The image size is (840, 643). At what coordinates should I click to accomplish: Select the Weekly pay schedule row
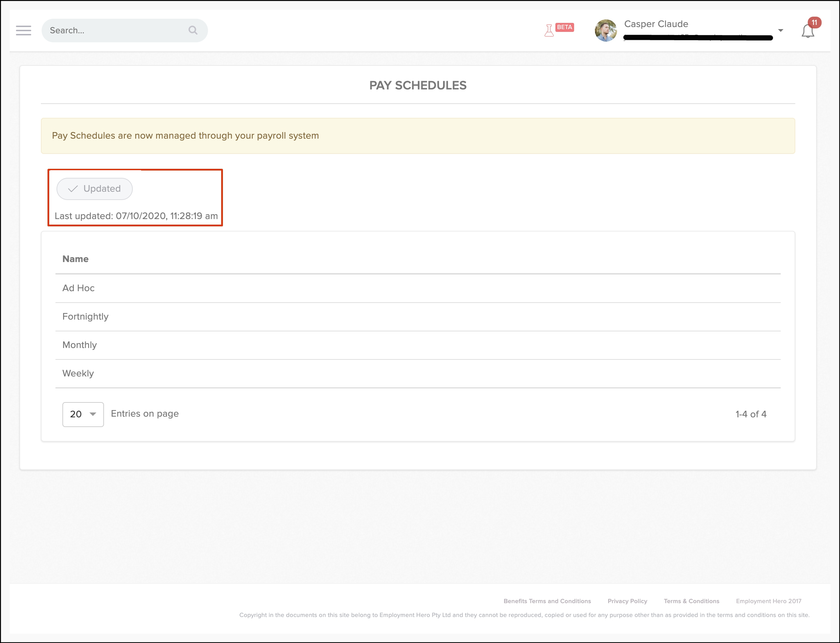coord(78,373)
